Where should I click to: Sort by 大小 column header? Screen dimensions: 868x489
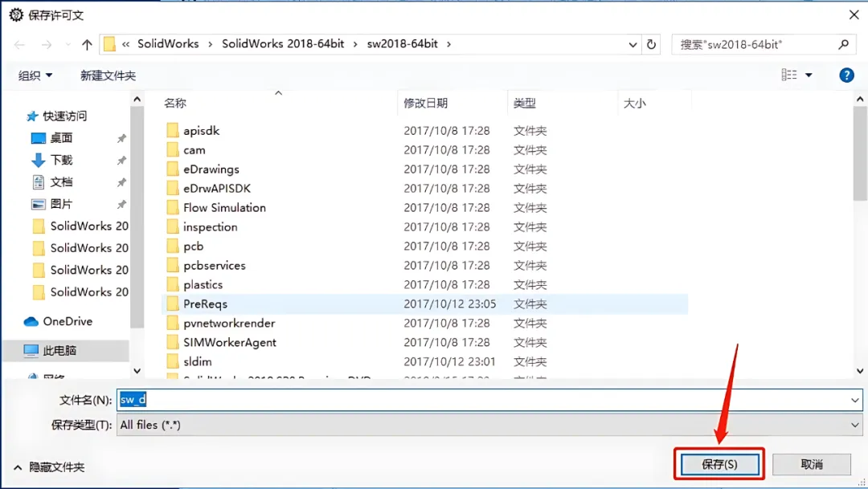(634, 104)
